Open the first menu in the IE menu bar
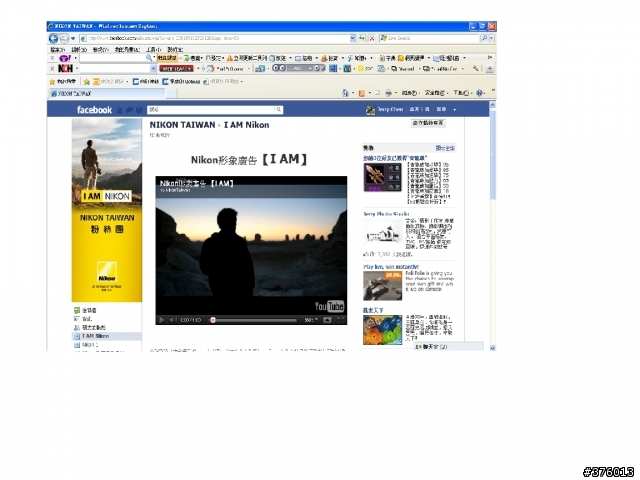Image resolution: width=640 pixels, height=480 pixels. point(57,49)
